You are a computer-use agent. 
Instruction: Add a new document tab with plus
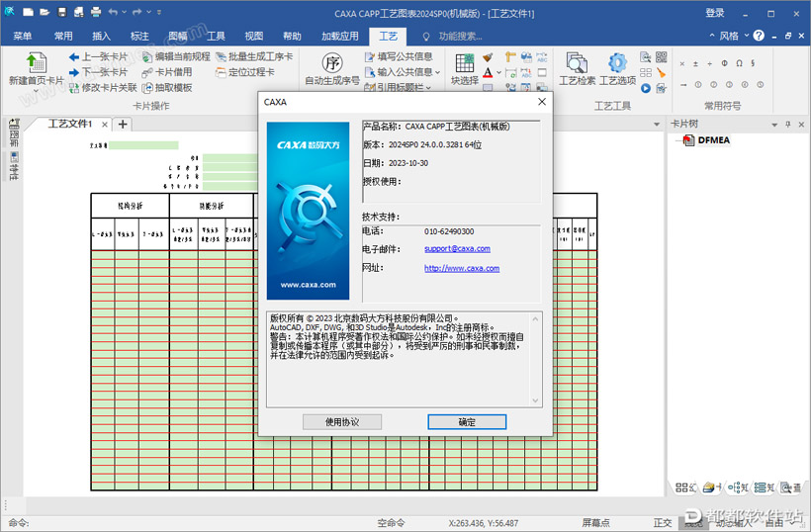pyautogui.click(x=123, y=124)
